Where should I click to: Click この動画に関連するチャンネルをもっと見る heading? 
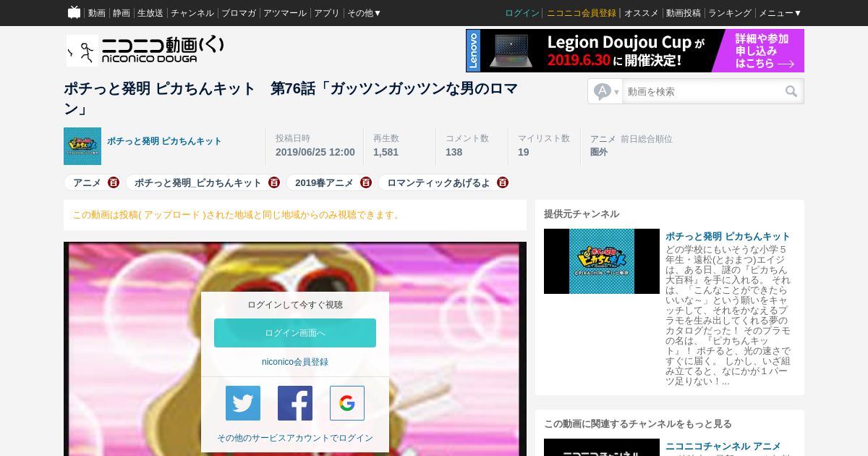[x=638, y=423]
